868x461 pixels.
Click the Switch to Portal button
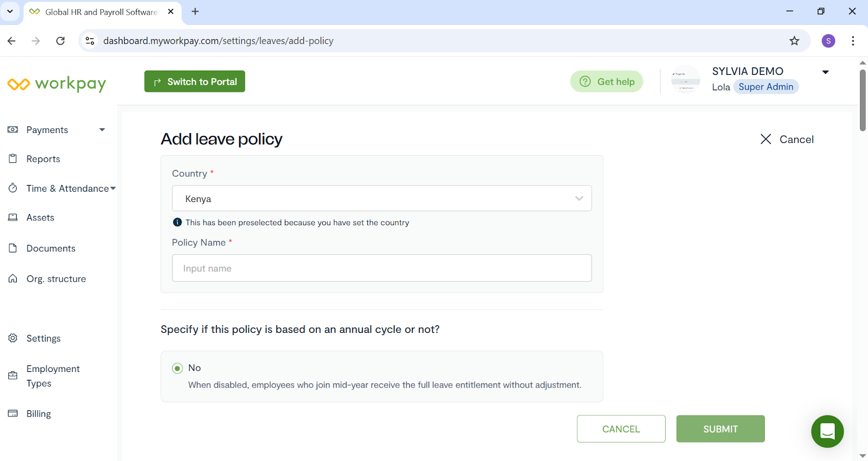[195, 81]
